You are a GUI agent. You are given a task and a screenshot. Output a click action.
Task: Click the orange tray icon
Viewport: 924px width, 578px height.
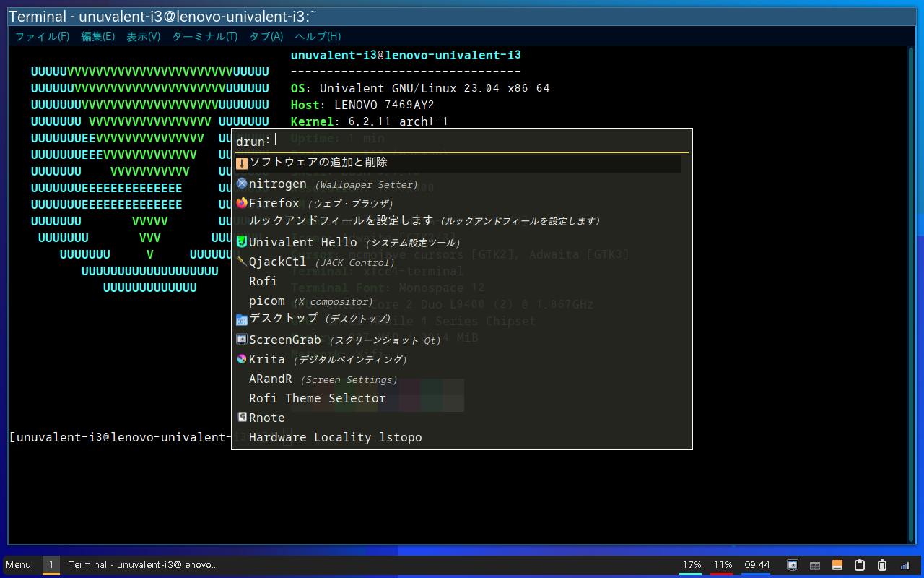click(837, 565)
